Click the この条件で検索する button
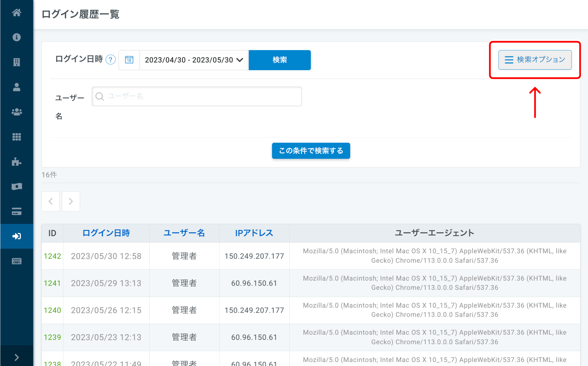The image size is (588, 366). tap(311, 151)
